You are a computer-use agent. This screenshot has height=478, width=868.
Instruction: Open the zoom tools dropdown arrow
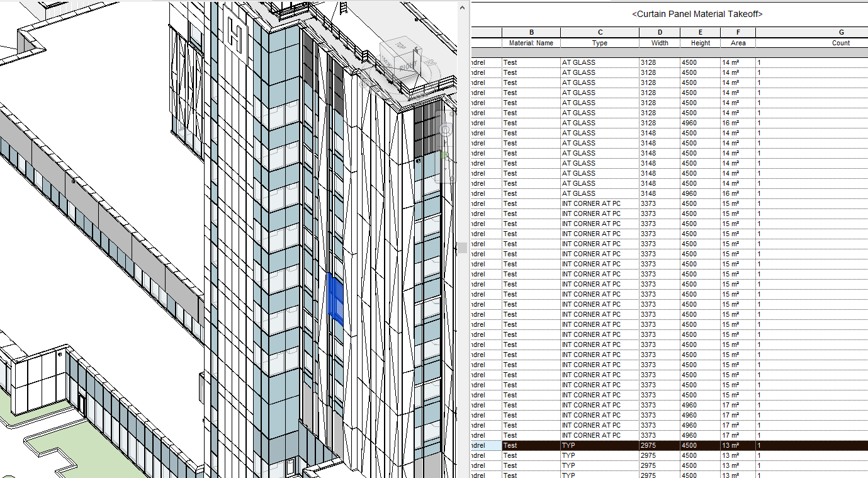coord(445,169)
